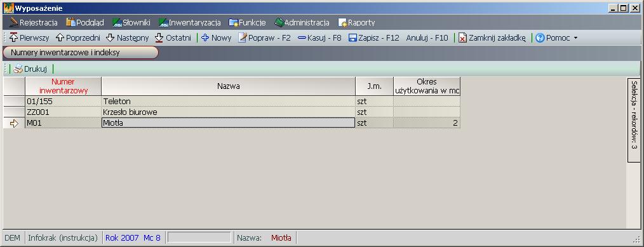644x247 pixels.
Task: Delete record with Kasuj - F8
Action: [319, 37]
